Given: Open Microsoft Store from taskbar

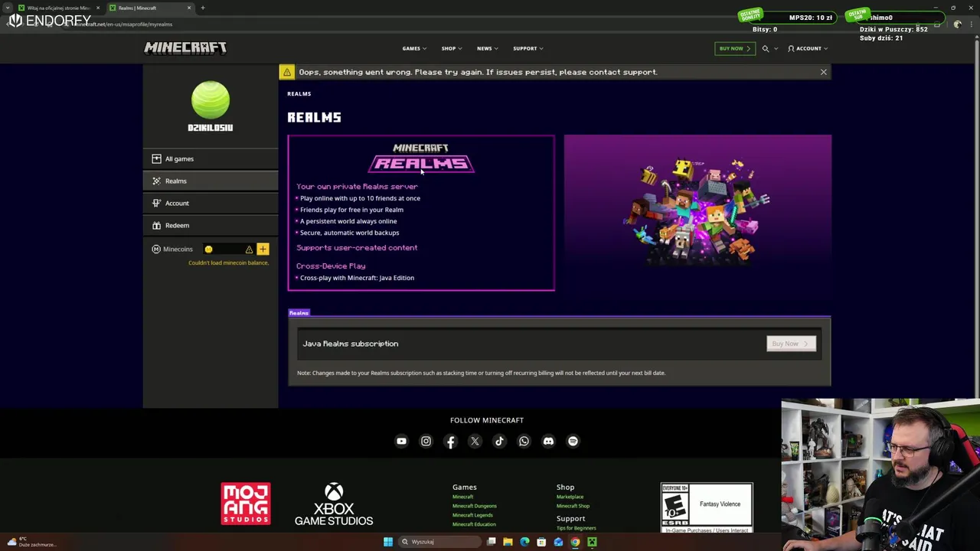Looking at the screenshot, I should coord(541,542).
